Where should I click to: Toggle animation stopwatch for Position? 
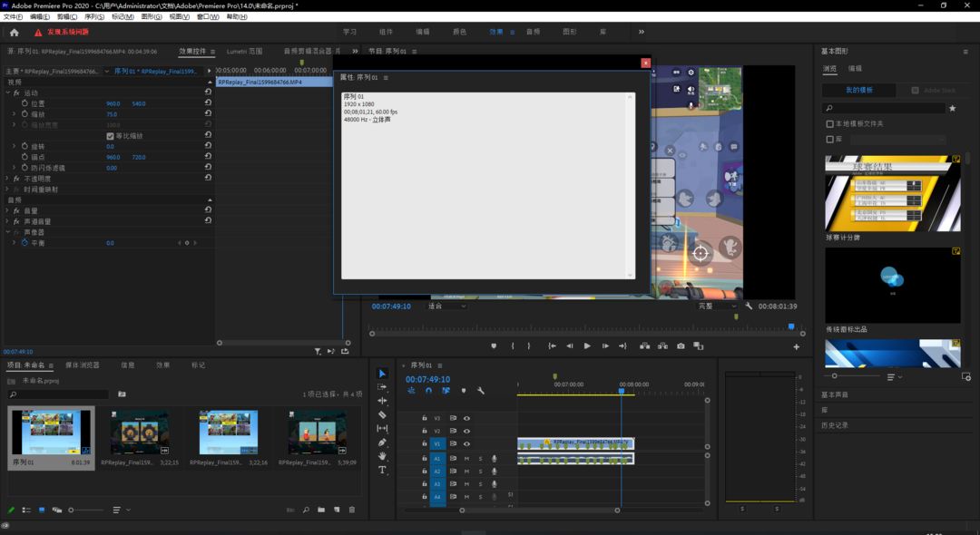(x=25, y=103)
